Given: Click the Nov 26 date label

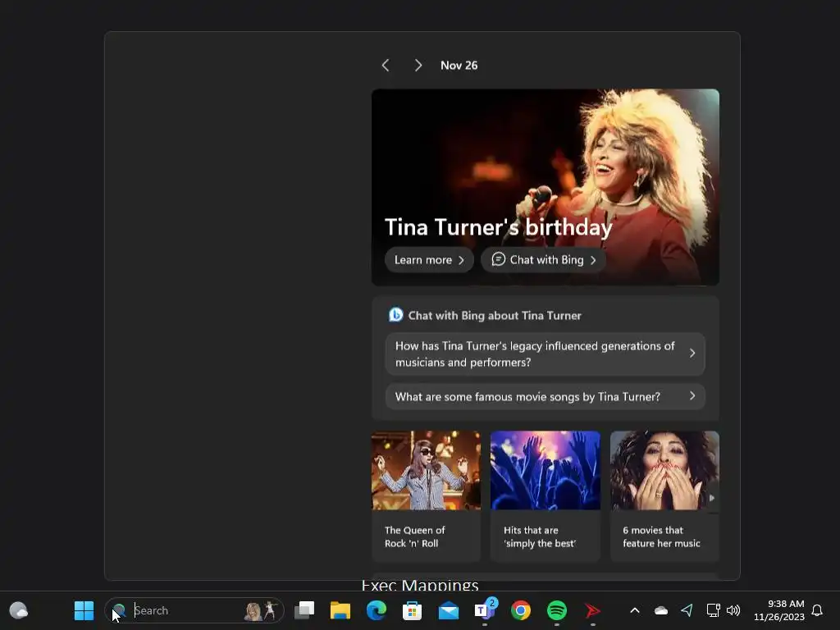Looking at the screenshot, I should [459, 66].
